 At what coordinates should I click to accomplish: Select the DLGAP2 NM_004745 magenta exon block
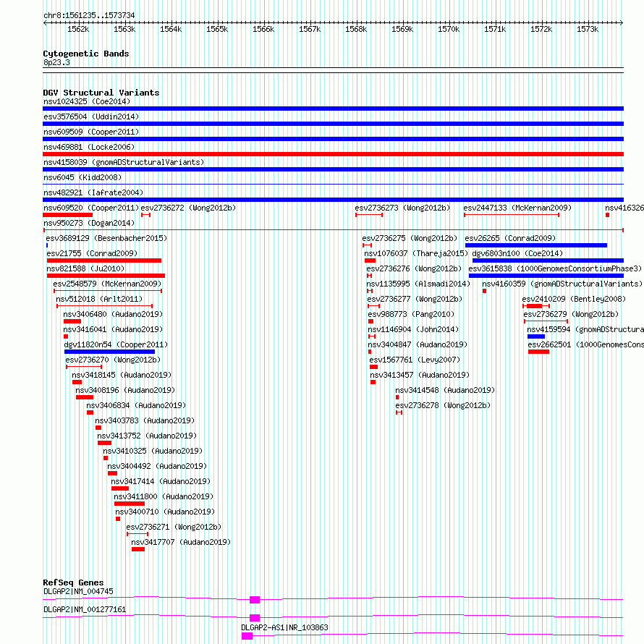(x=255, y=600)
